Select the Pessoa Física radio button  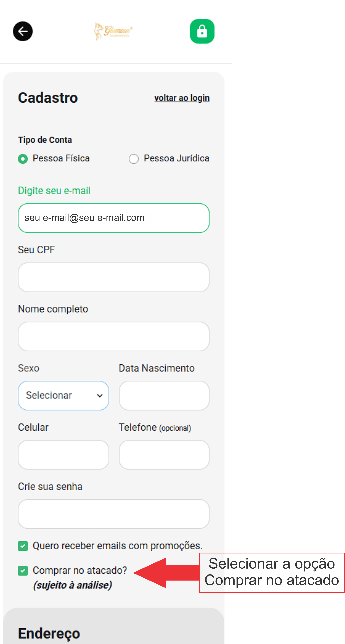(x=23, y=159)
